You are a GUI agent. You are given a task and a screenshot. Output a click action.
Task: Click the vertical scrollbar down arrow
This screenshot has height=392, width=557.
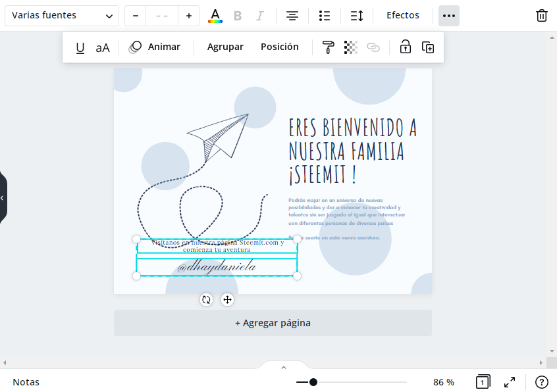coord(552,351)
